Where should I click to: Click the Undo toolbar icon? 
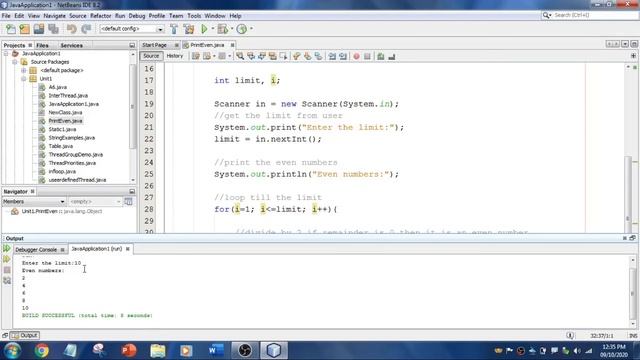[71, 29]
